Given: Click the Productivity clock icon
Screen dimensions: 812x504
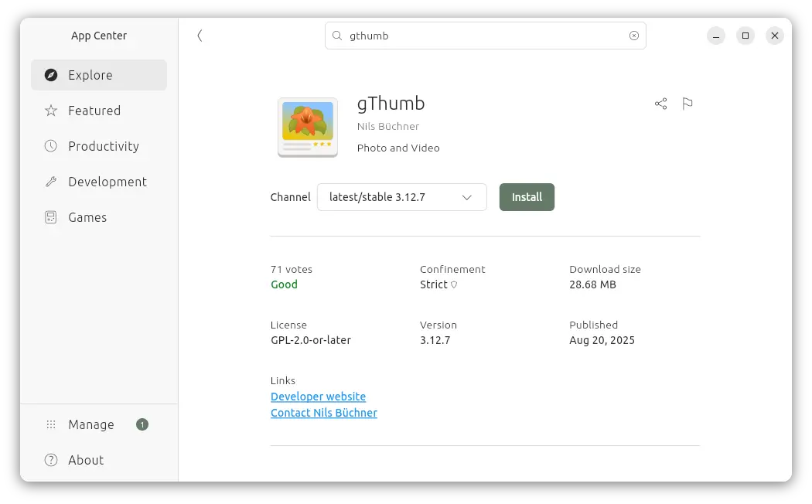Looking at the screenshot, I should click(x=51, y=146).
